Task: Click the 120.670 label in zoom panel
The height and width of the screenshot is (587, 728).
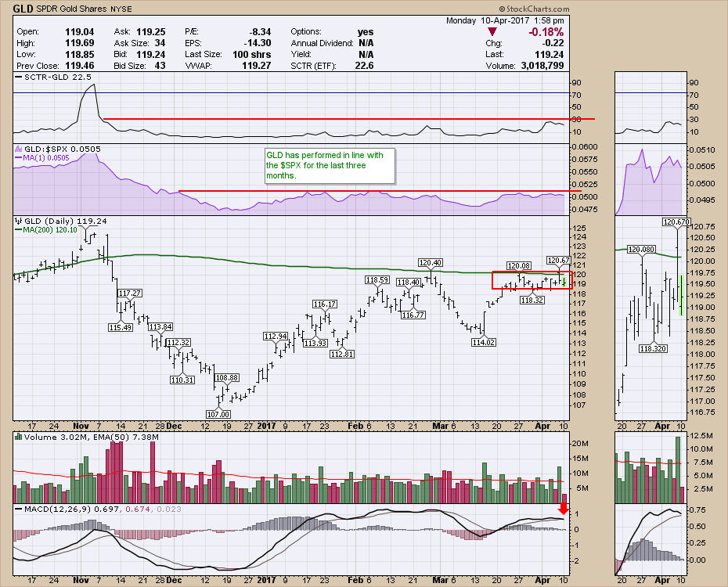Action: [676, 222]
